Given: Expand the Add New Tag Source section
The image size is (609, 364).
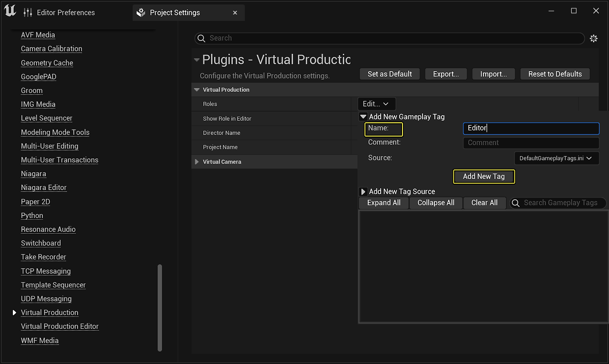Looking at the screenshot, I should click(363, 192).
